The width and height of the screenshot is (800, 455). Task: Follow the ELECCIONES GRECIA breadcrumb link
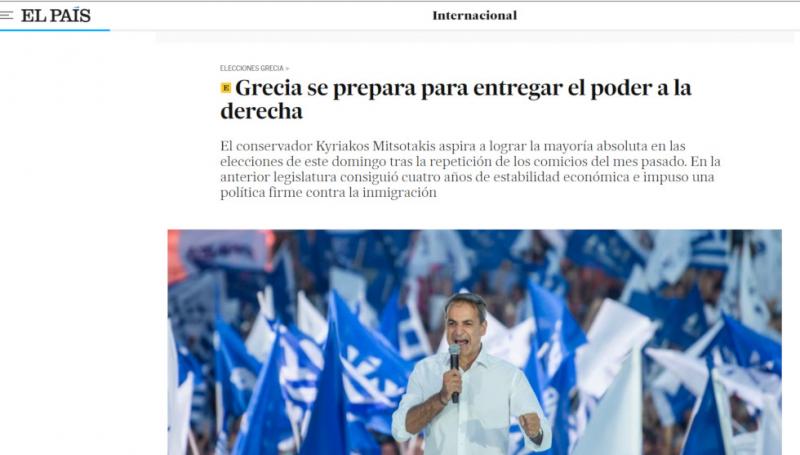[x=252, y=68]
